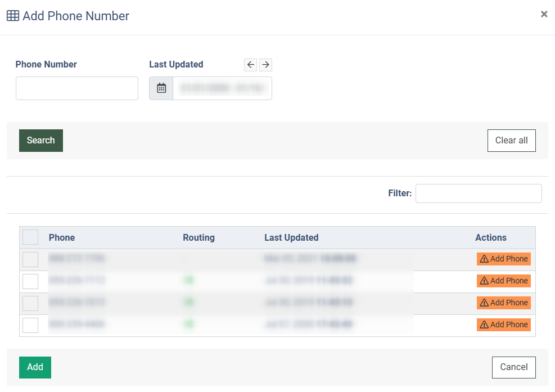Click the left arrow above date range

(x=251, y=65)
